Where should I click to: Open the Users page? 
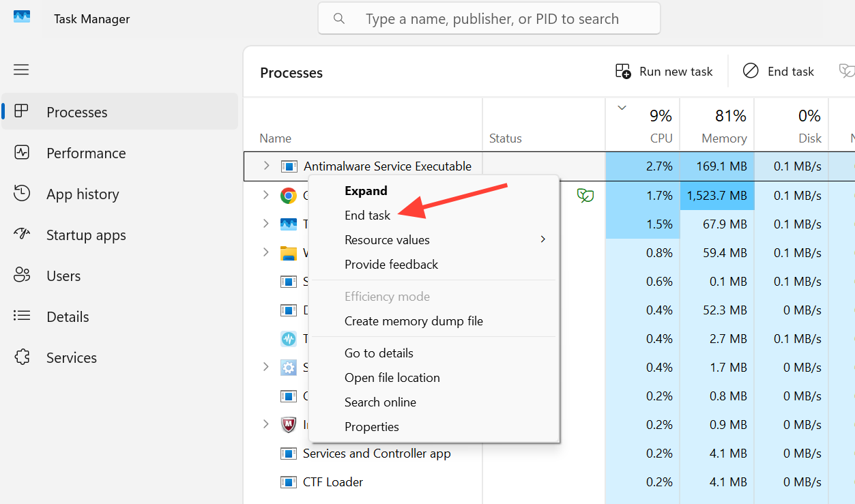coord(120,276)
